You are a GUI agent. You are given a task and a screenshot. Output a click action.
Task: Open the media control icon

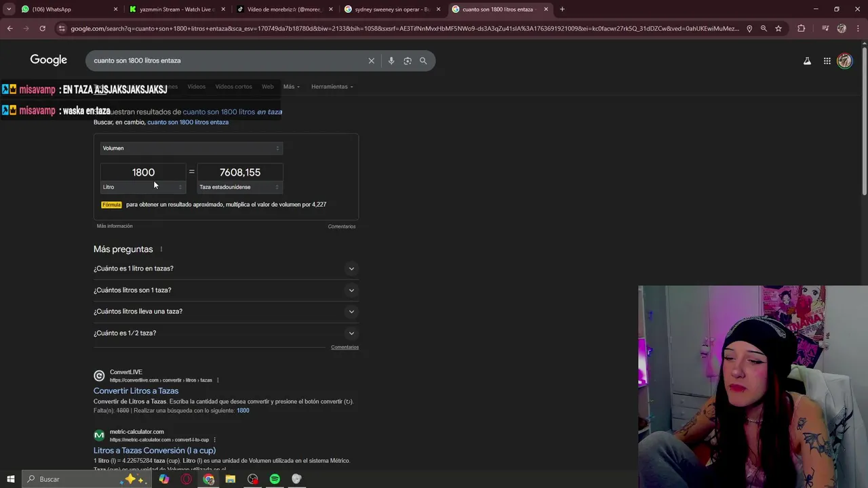point(825,28)
